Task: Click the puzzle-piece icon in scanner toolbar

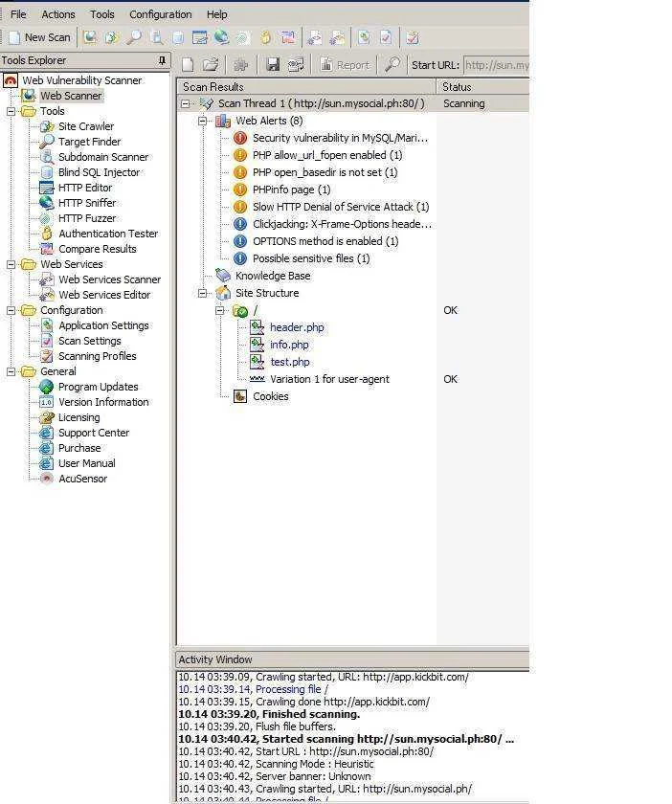Action: tap(240, 65)
